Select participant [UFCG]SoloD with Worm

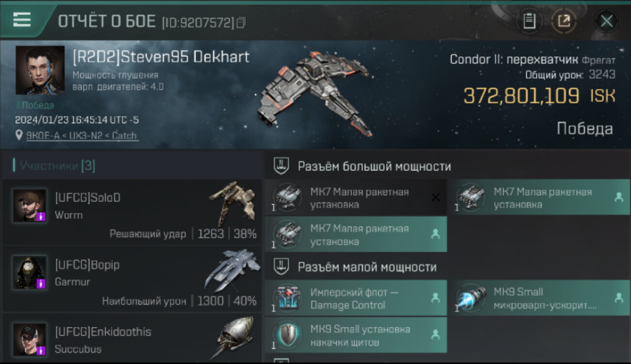tap(132, 212)
